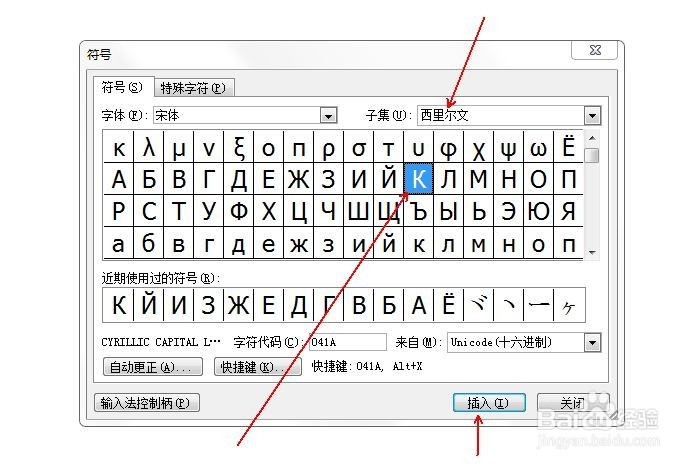Choose В in the recently used symbols row

[x=358, y=305]
